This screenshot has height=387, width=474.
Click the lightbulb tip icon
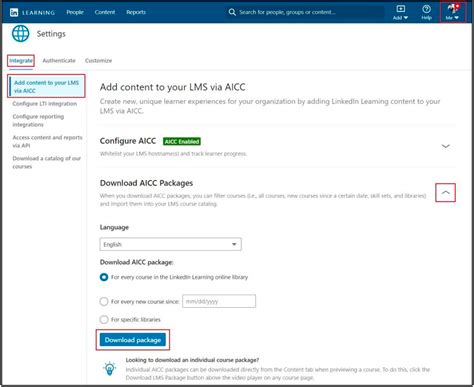(x=110, y=369)
